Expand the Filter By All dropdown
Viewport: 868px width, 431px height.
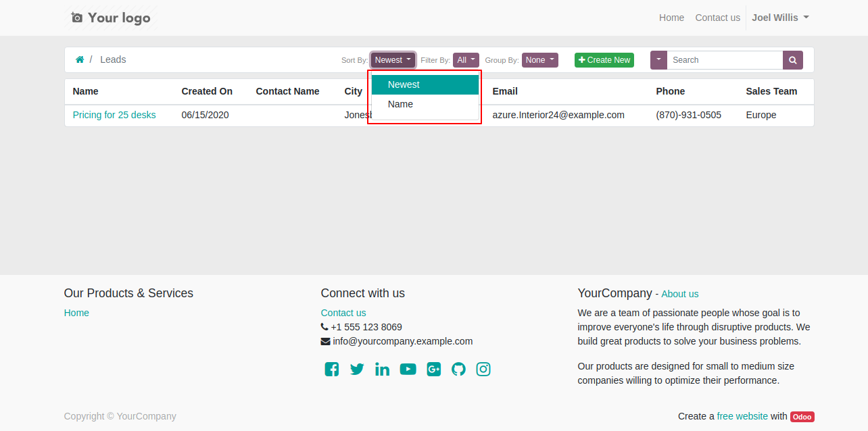tap(466, 60)
